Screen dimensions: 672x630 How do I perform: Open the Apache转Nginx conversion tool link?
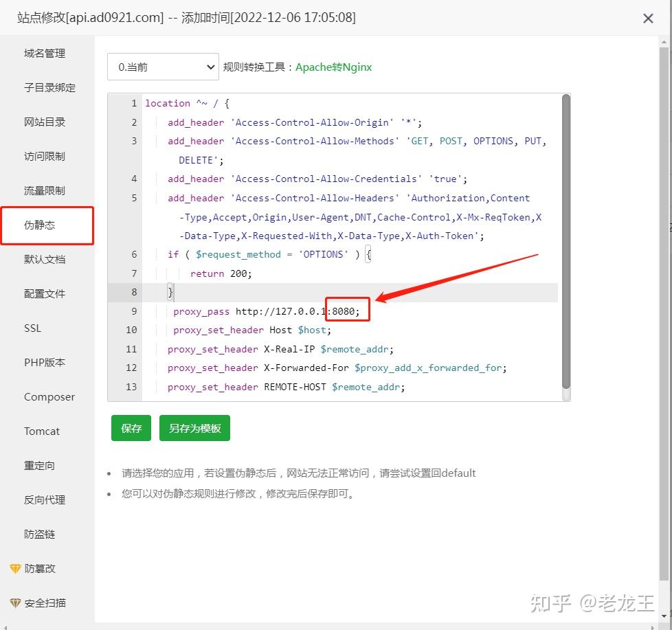point(333,67)
